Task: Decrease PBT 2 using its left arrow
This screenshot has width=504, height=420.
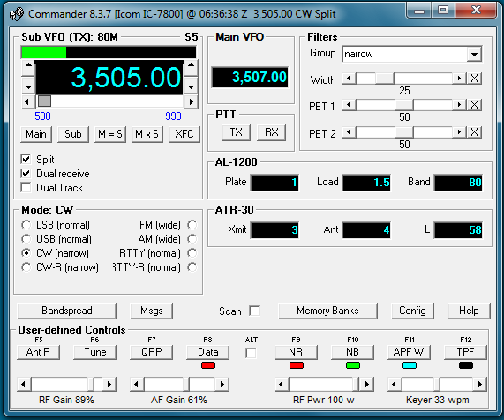Action: click(x=349, y=132)
